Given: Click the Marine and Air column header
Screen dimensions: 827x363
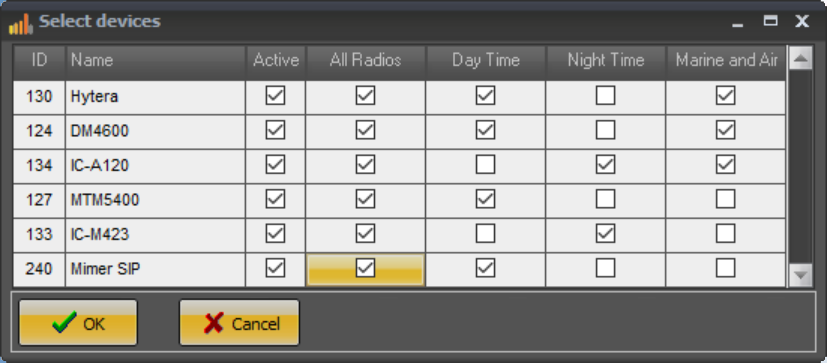Looking at the screenshot, I should pos(726,62).
